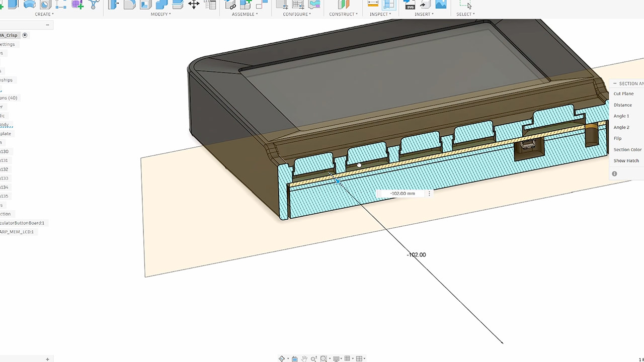Expand the ASSEMBLE dropdown menu

coord(245,14)
